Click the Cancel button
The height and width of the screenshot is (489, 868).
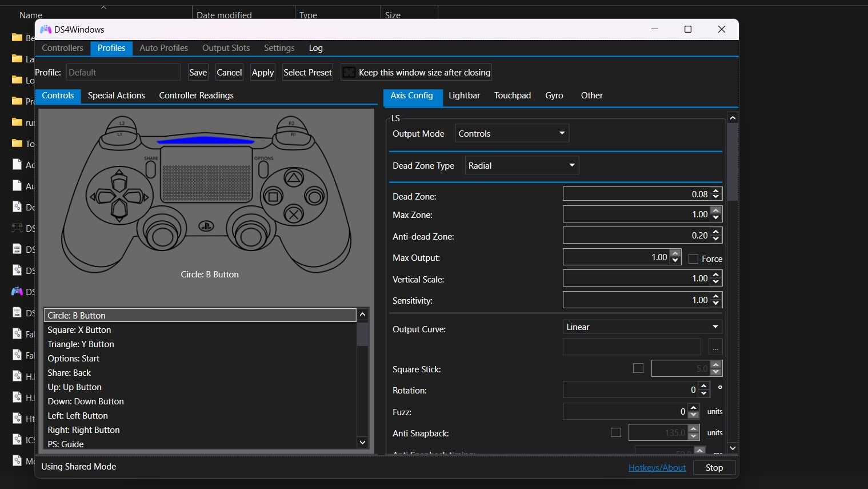click(230, 73)
